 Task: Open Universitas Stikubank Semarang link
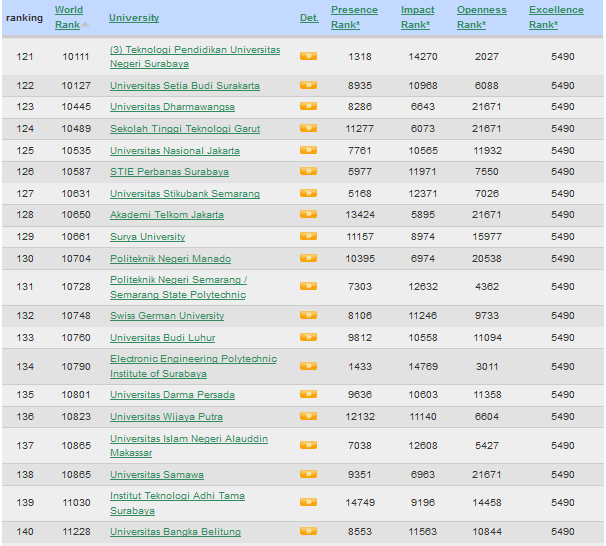click(185, 194)
